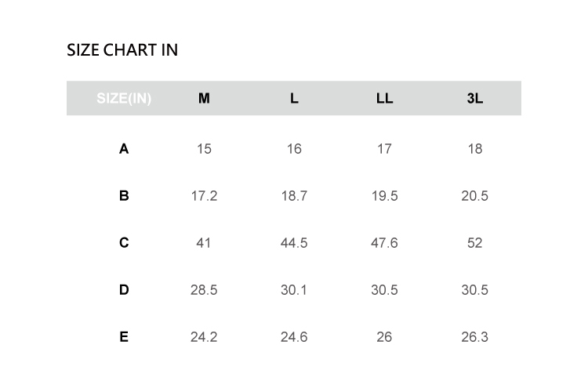Click the value 30.1 in row D
588x392 pixels.
point(294,290)
